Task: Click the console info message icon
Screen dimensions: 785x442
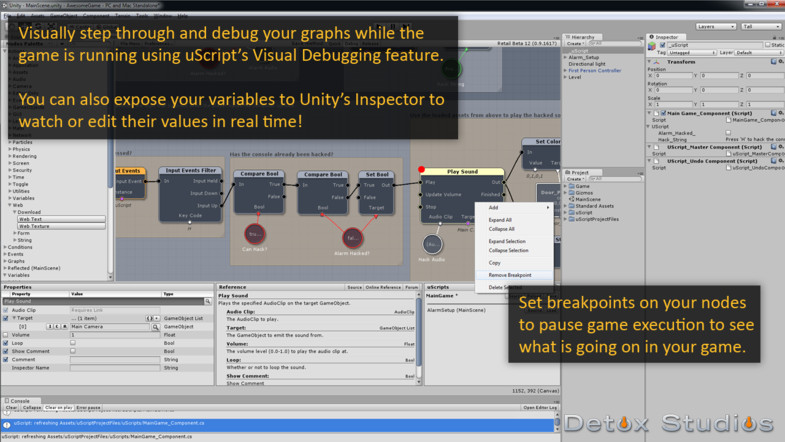Action: (x=7, y=425)
